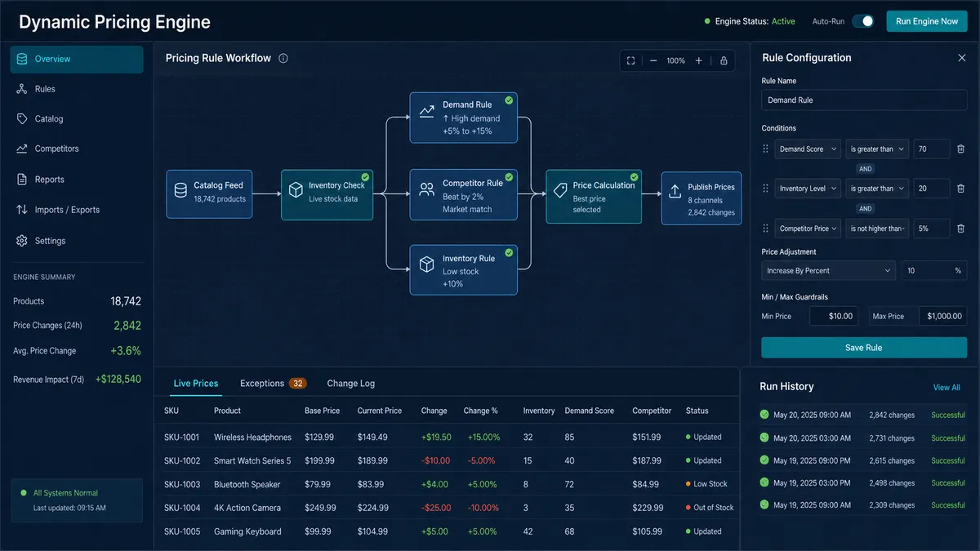Toggle the Auto-Run switch
This screenshot has height=551, width=980.
click(x=863, y=21)
